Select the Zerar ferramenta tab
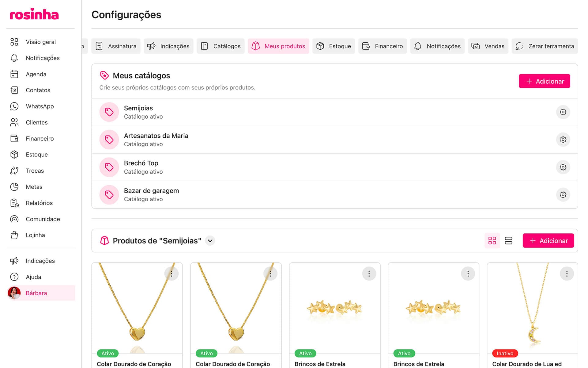This screenshot has height=368, width=588. [x=545, y=46]
